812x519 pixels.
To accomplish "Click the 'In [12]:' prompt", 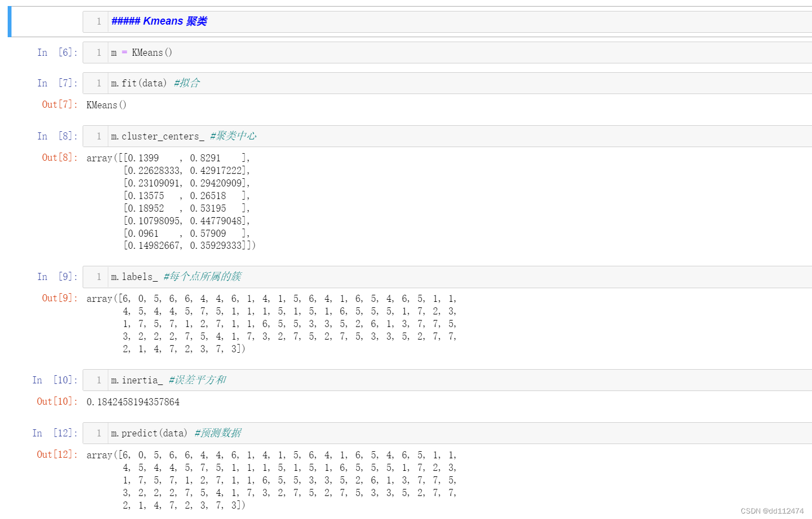I will pos(55,433).
